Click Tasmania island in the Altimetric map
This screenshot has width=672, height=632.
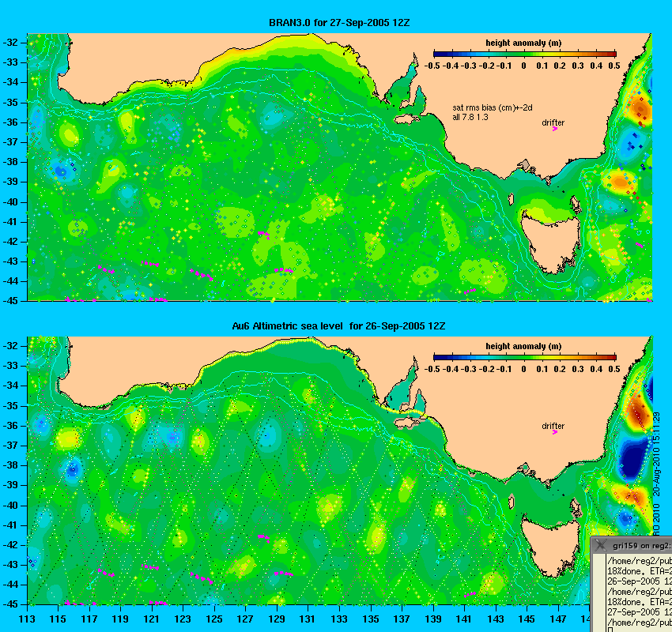(551, 546)
